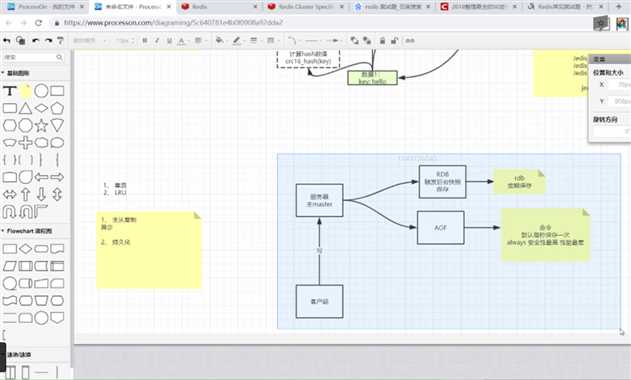The width and height of the screenshot is (631, 380).
Task: Open the font size dropdown
Action: tap(125, 41)
